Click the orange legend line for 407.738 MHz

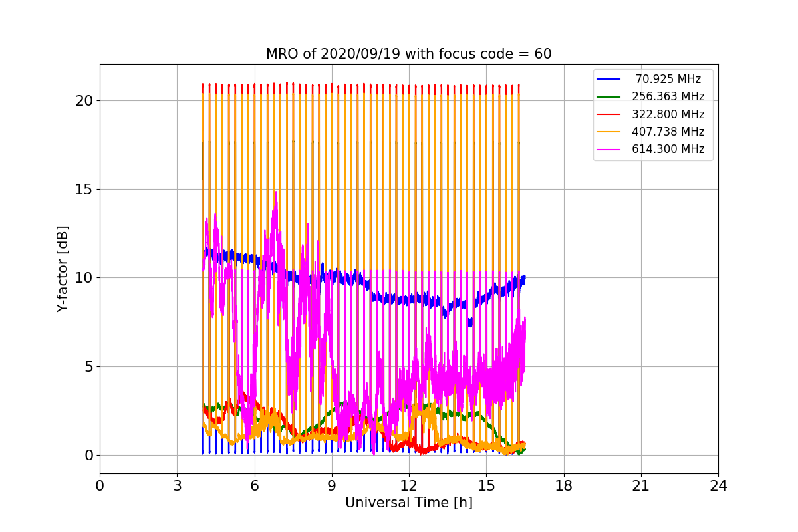(x=608, y=132)
